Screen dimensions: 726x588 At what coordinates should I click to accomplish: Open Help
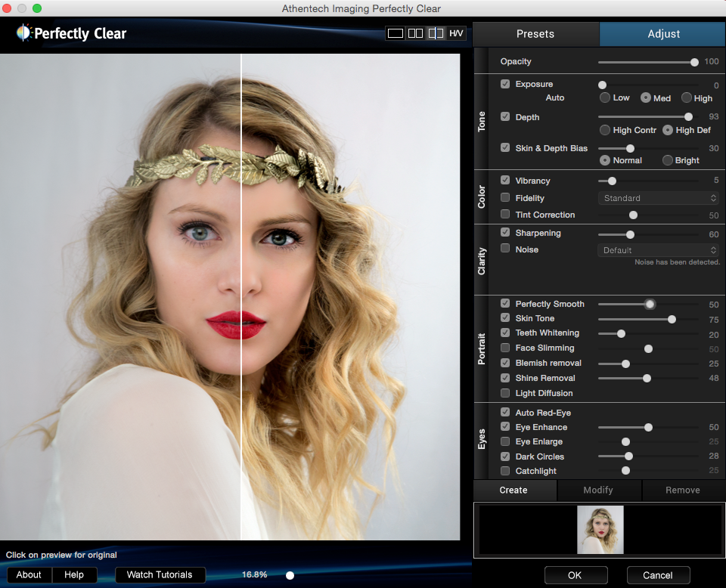click(x=74, y=574)
